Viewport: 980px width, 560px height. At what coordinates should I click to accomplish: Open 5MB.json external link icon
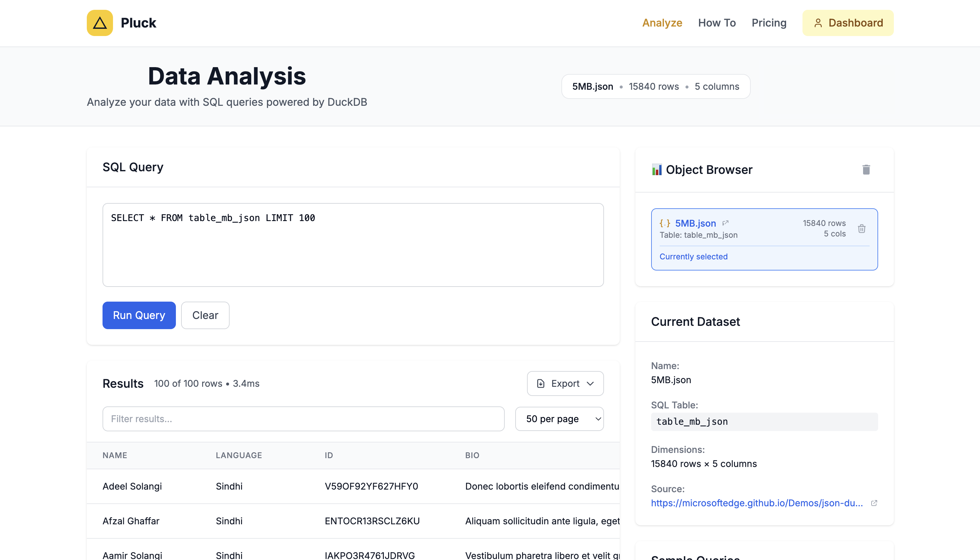(x=726, y=223)
